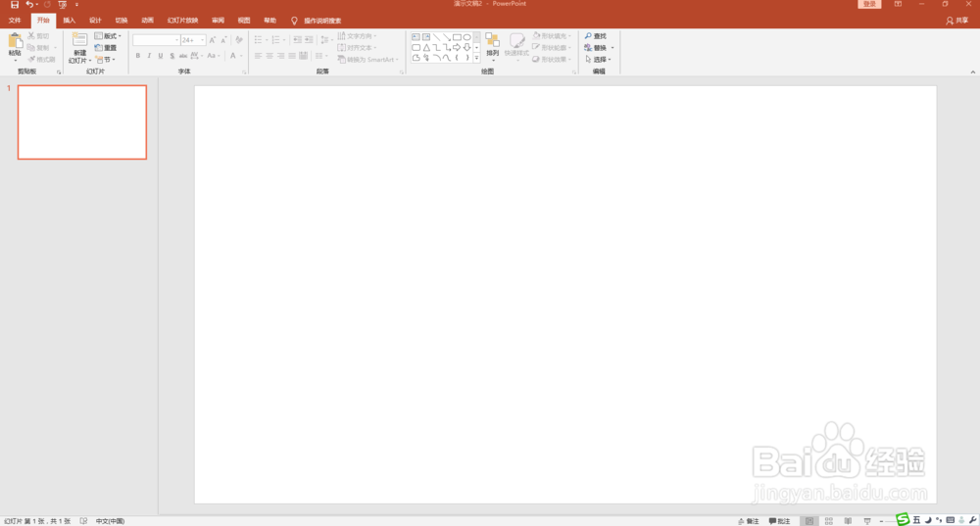980x526 pixels.
Task: Open the 帮助 (Help) tab
Action: [270, 21]
